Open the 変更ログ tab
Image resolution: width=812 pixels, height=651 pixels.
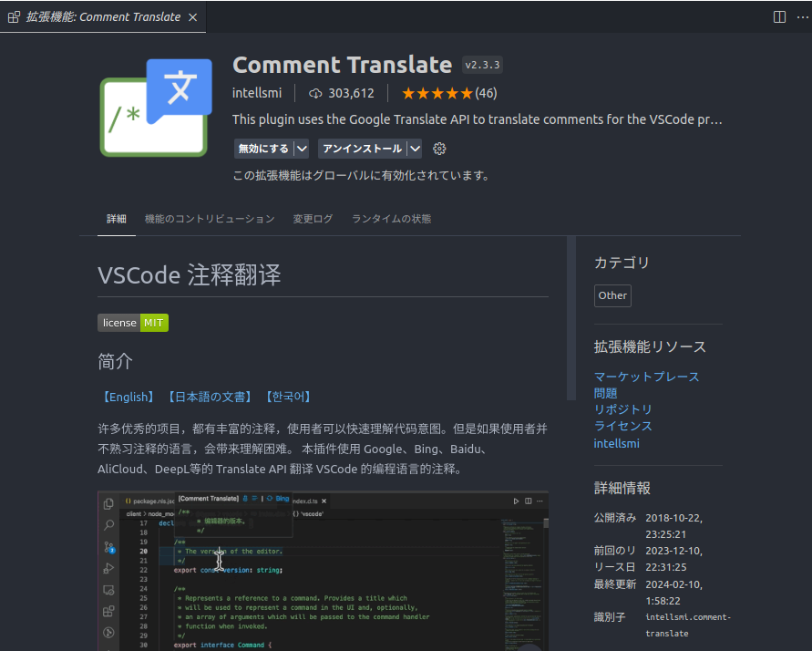click(313, 219)
